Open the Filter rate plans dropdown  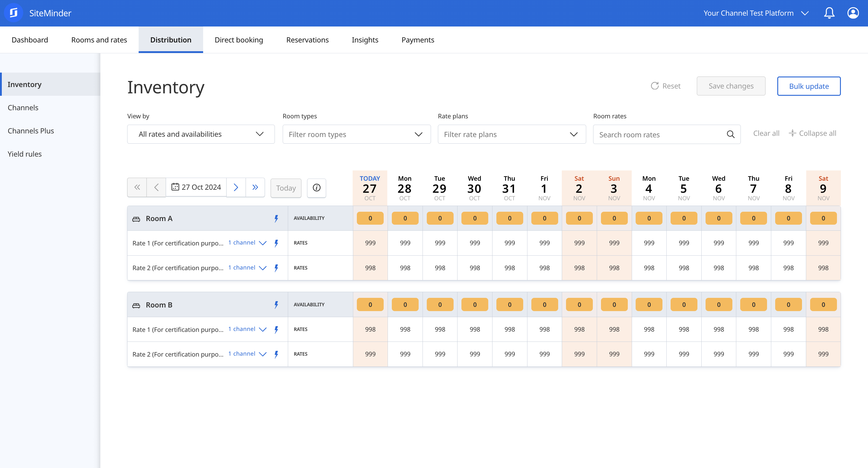(512, 134)
